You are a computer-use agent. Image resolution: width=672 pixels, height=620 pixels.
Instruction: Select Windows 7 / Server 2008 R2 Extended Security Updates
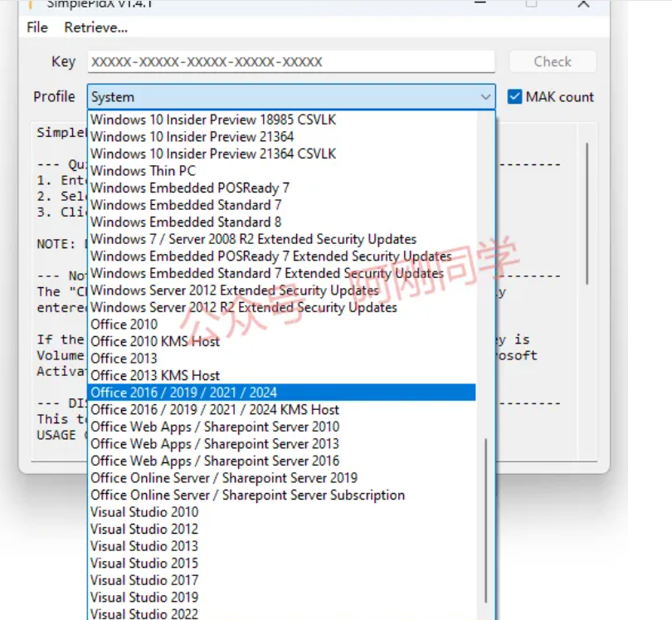click(282, 239)
